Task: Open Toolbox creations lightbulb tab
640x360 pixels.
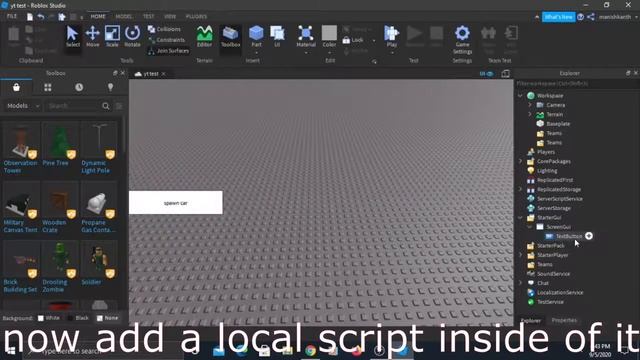Action: 110,87
